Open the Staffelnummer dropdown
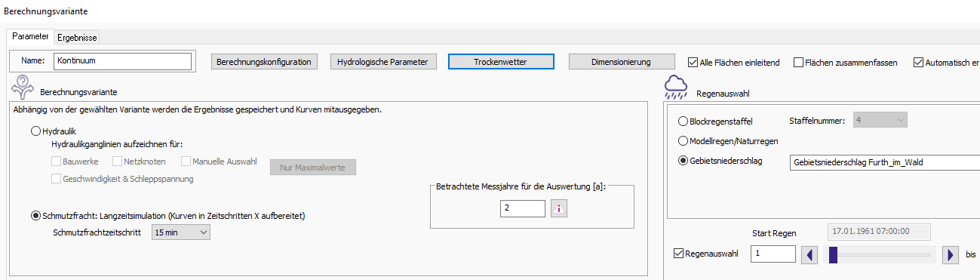The height and width of the screenshot is (280, 980). pyautogui.click(x=880, y=121)
